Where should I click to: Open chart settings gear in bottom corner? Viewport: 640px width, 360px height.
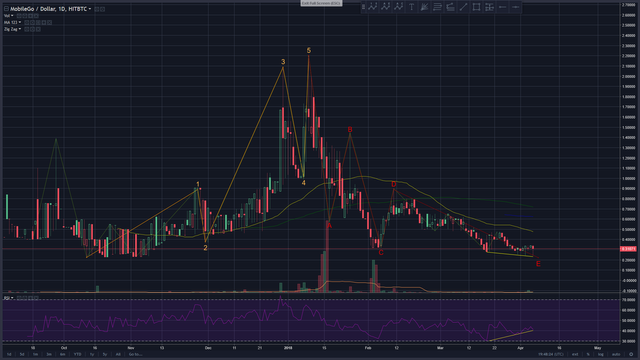(x=631, y=354)
